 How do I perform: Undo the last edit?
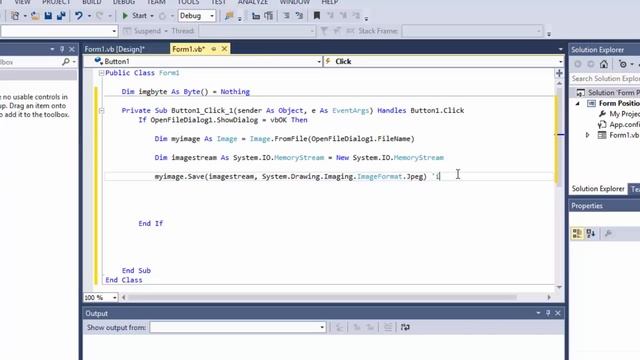point(78,16)
